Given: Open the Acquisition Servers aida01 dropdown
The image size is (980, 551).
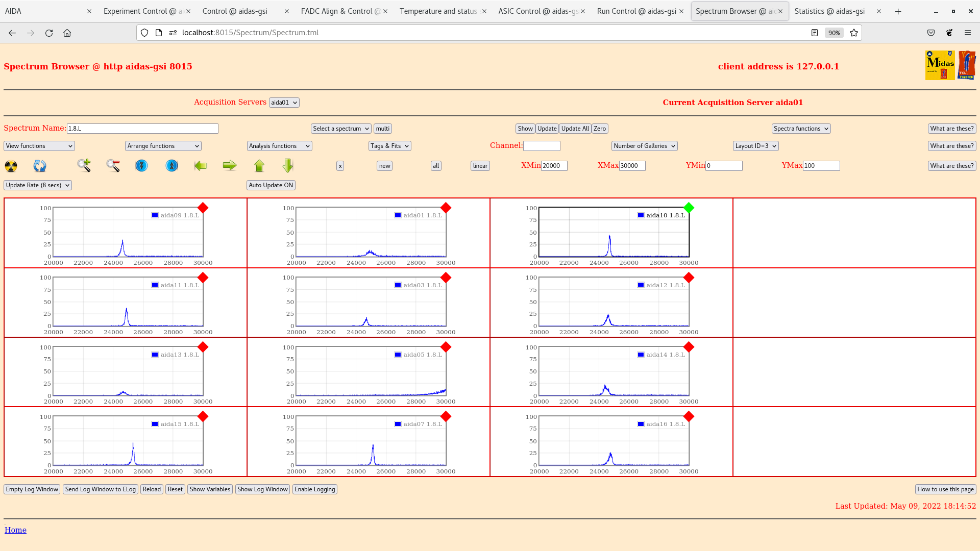Looking at the screenshot, I should tap(284, 103).
